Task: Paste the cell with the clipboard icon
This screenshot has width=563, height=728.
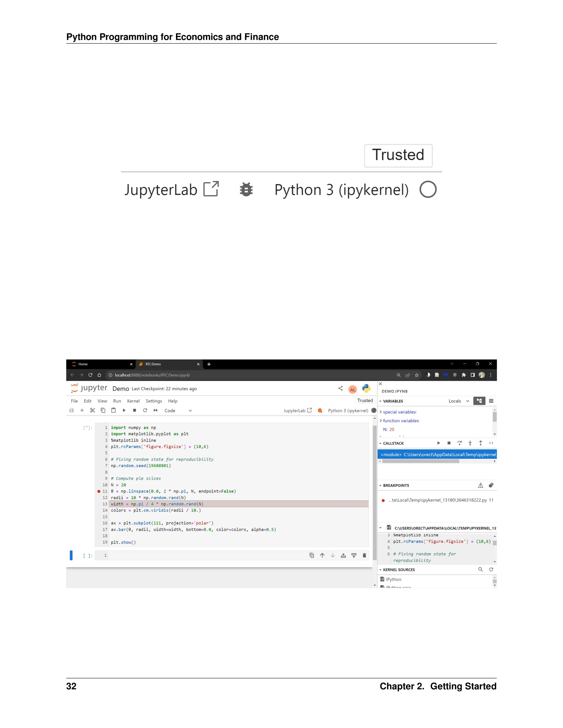Action: [114, 410]
